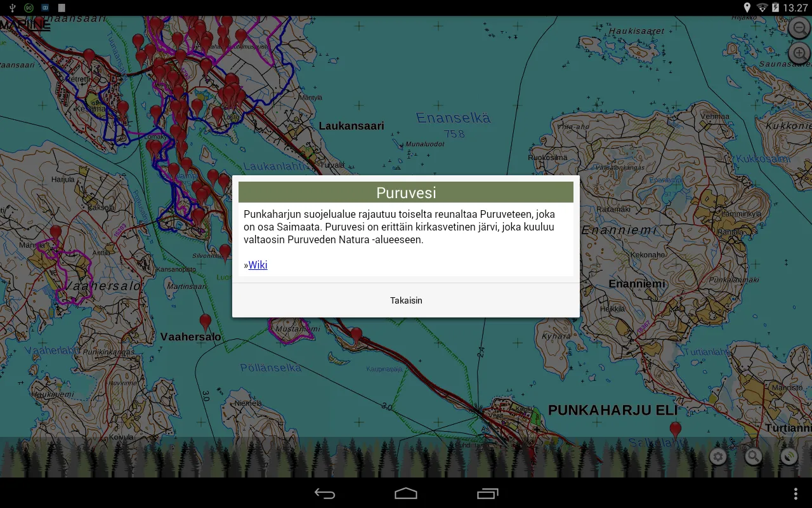Zoom in the map with plus magnifier
This screenshot has width=812, height=508.
[799, 53]
